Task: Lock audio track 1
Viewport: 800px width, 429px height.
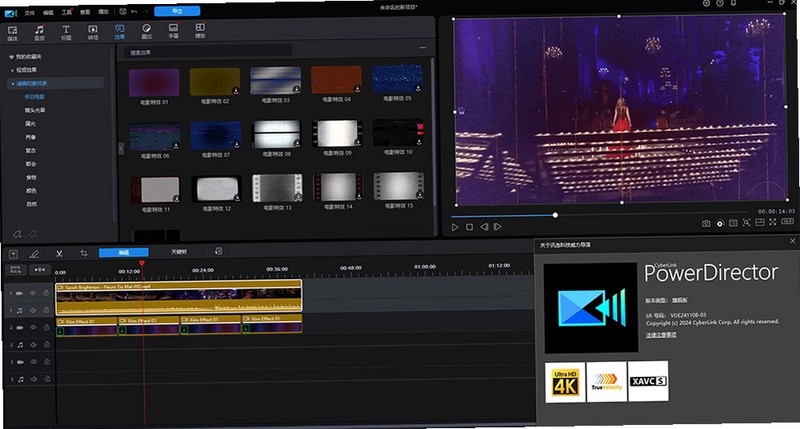Action: (x=46, y=310)
